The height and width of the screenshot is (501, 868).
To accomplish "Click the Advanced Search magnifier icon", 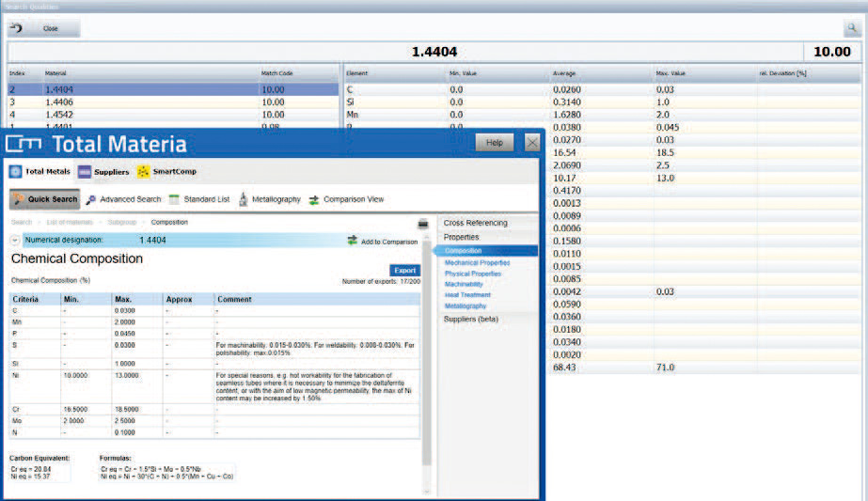I will 91,199.
